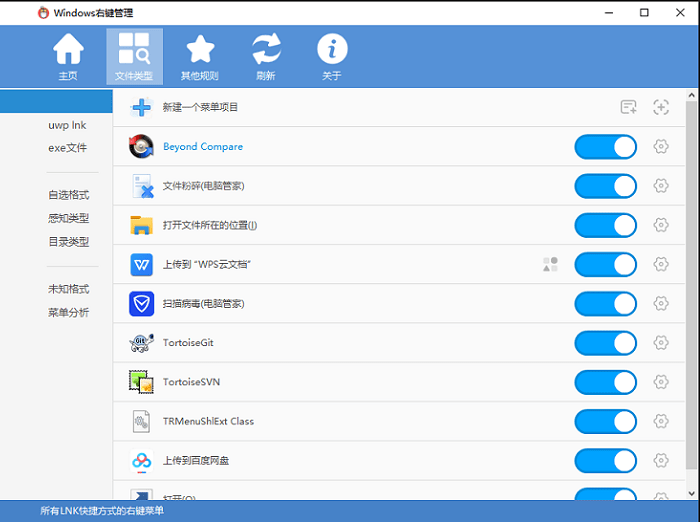The image size is (700, 522).
Task: Click the scrollbar down arrow
Action: coord(692,493)
